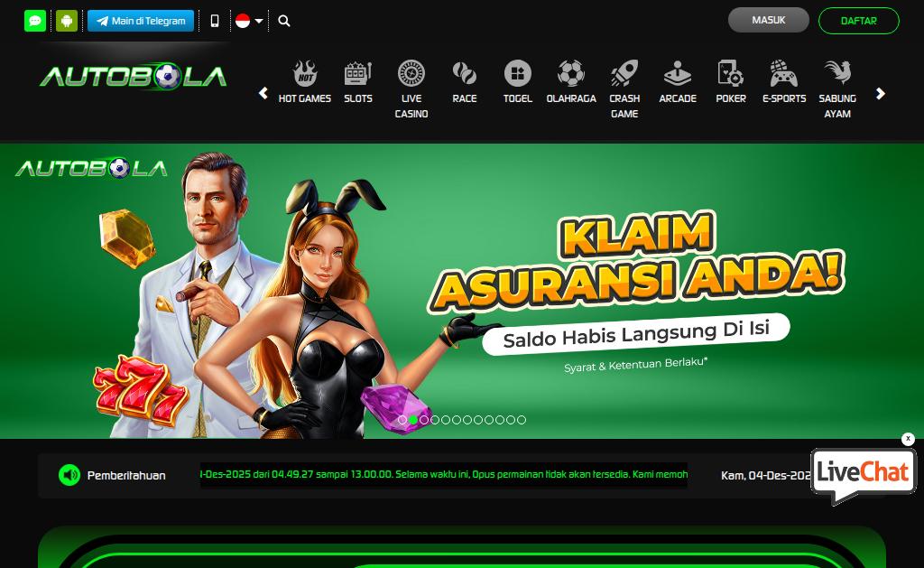Click the MASUK login button
The height and width of the screenshot is (568, 924).
[769, 20]
